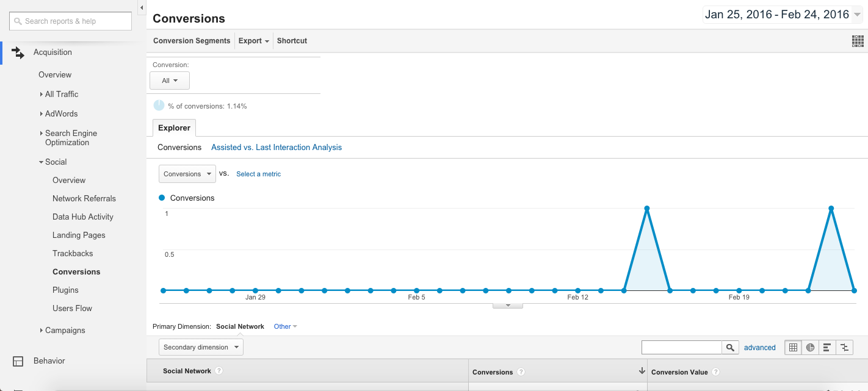Screen dimensions: 868x391
Task: Click help icon next to Social Network header
Action: [219, 371]
